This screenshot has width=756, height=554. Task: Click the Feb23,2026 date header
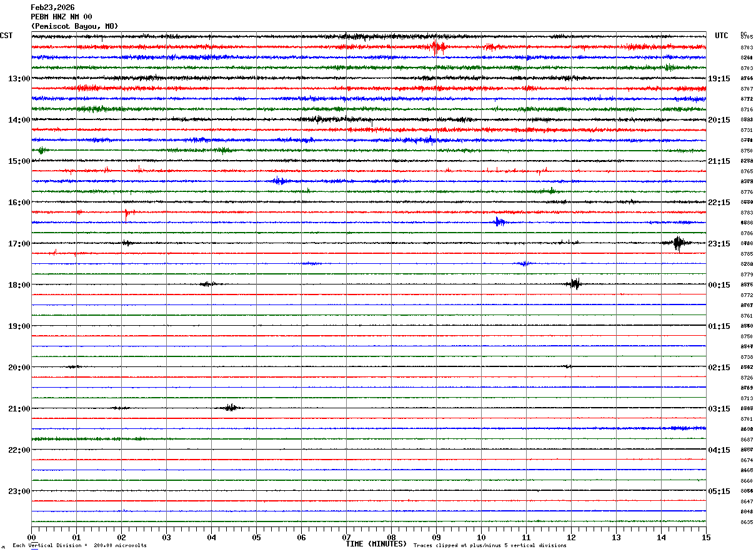(x=52, y=8)
